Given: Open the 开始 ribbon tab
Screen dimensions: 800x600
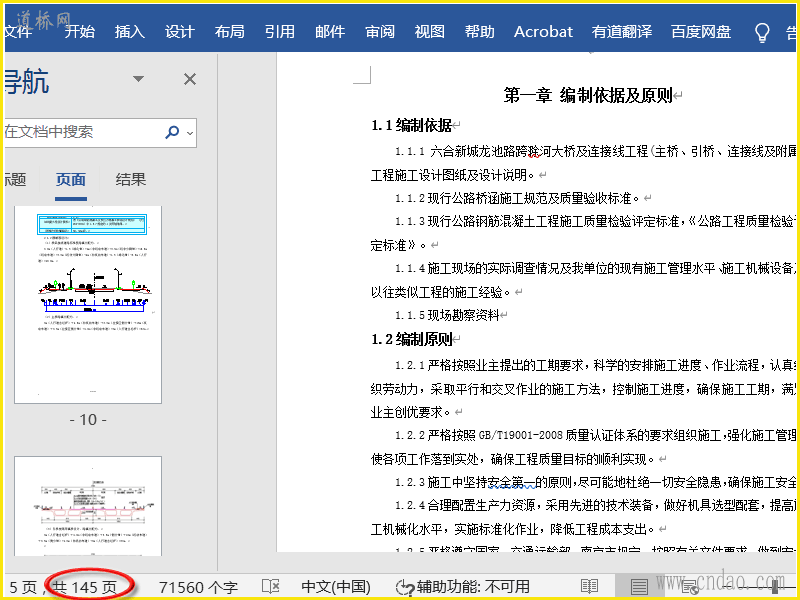Looking at the screenshot, I should (x=80, y=32).
